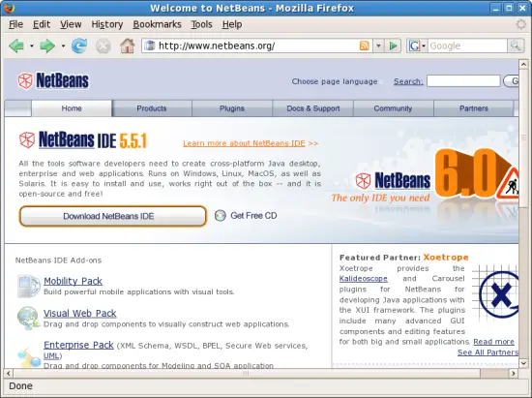Click the NetBeans logo in the page header
Image resolution: width=532 pixels, height=398 pixels.
(53, 80)
